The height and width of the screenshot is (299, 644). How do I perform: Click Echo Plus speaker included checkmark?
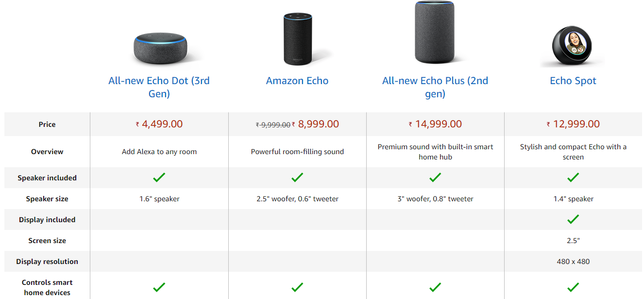click(435, 178)
